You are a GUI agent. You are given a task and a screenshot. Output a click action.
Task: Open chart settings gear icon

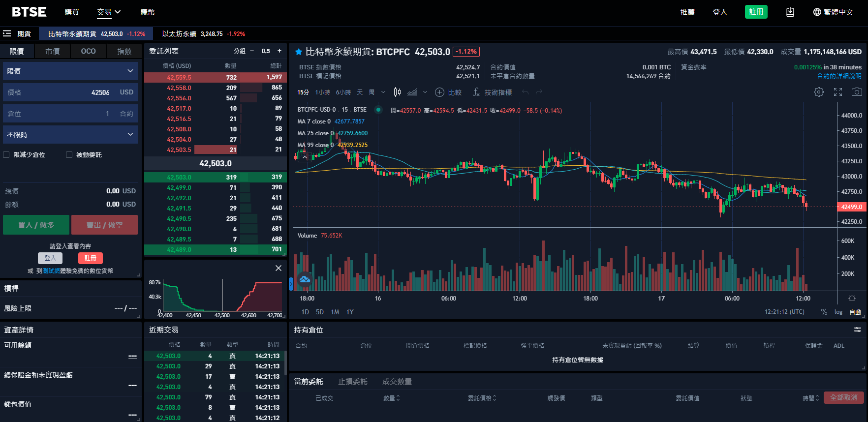819,92
